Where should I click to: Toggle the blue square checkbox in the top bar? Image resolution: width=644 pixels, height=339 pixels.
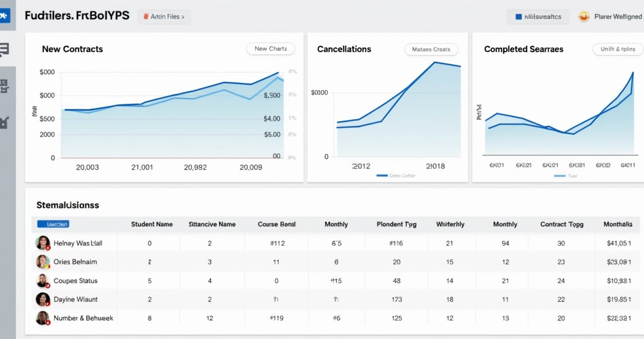pyautogui.click(x=518, y=17)
